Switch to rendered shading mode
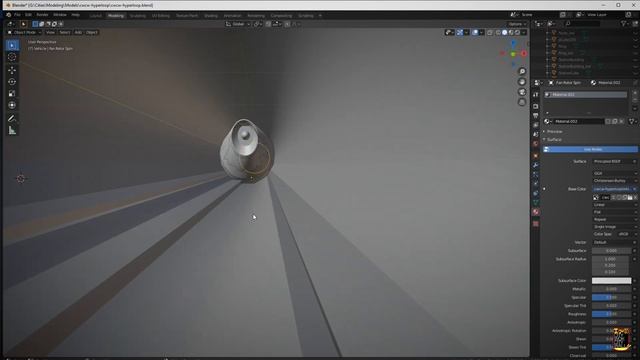The height and width of the screenshot is (360, 640). pyautogui.click(x=518, y=32)
